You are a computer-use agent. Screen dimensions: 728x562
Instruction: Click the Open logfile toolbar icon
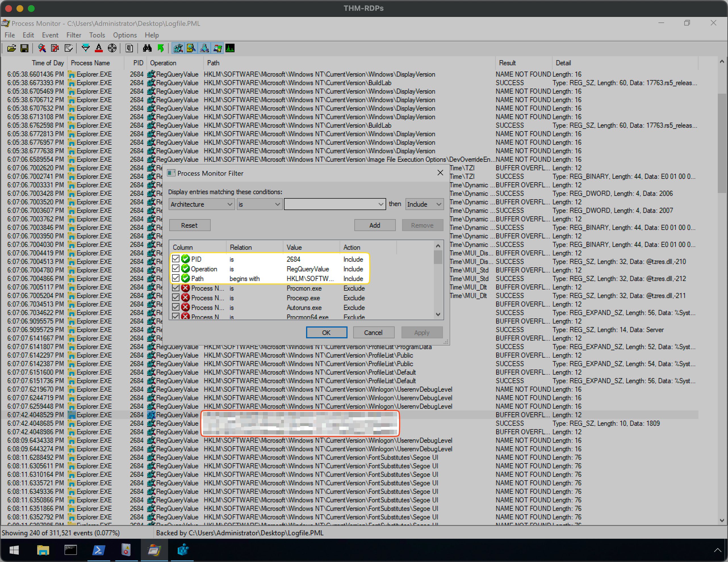11,48
